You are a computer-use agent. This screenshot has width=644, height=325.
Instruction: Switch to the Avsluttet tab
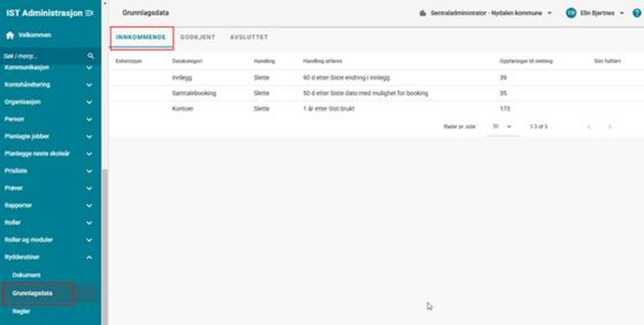[248, 37]
